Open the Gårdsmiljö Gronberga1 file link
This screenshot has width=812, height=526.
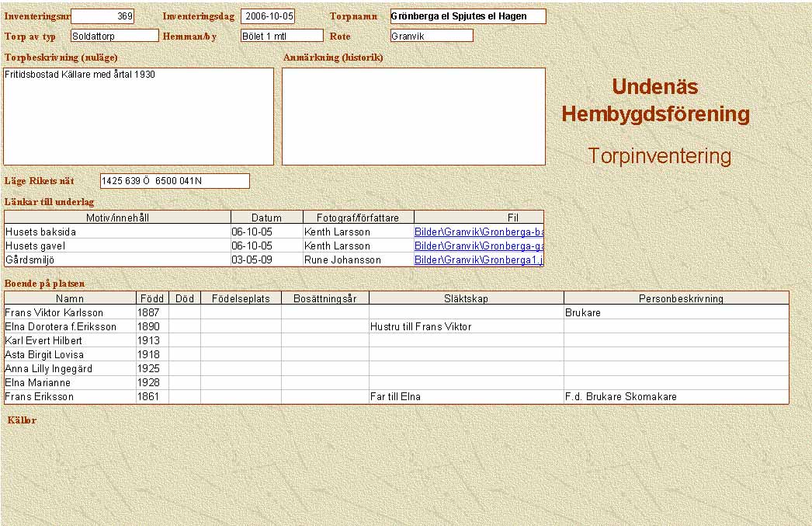[478, 260]
